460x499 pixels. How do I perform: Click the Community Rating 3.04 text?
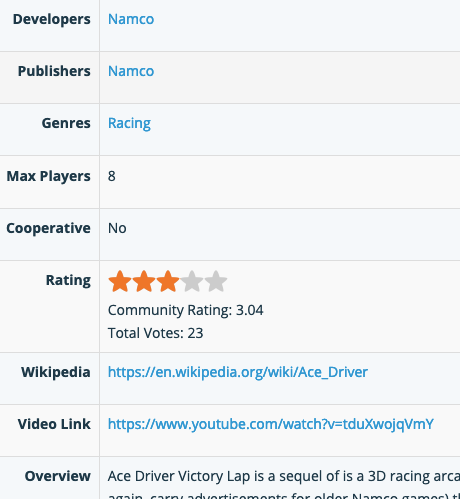[186, 310]
